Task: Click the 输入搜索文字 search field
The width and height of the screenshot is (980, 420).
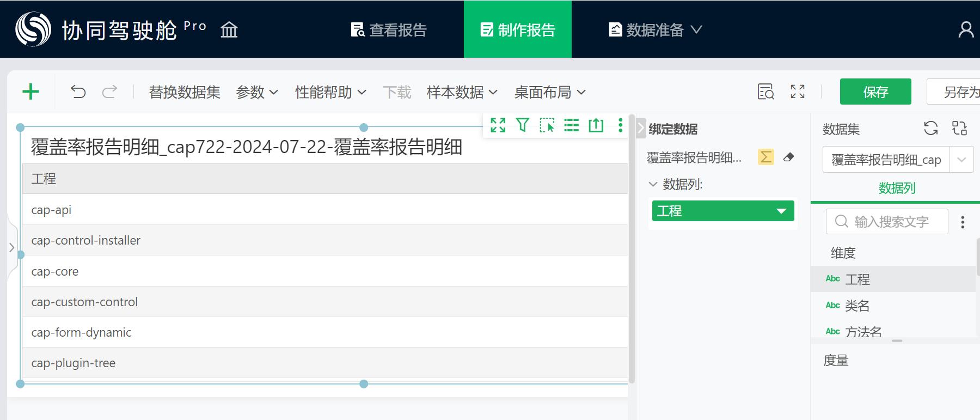Action: 887,222
